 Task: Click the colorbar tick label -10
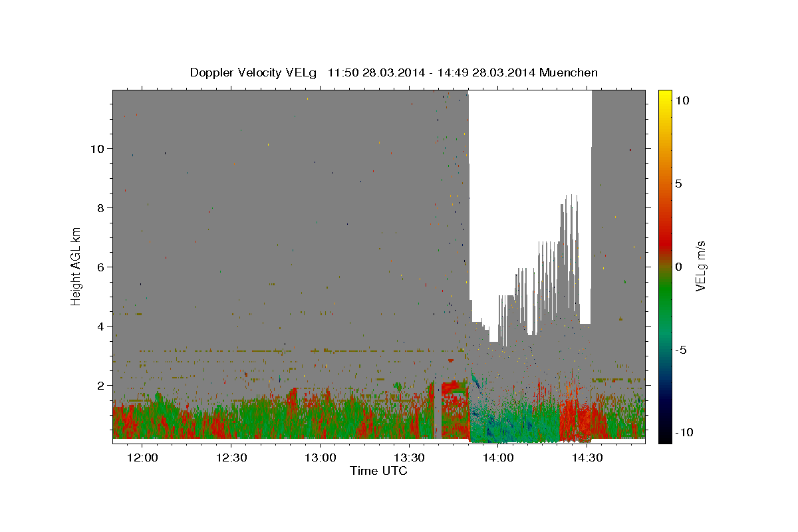click(684, 433)
